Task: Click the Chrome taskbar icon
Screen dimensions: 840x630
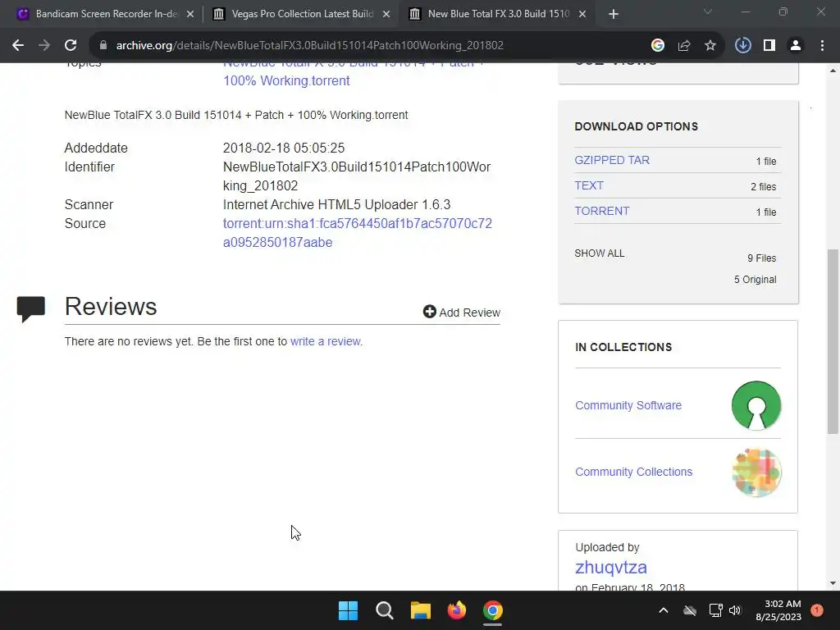Action: [493, 610]
